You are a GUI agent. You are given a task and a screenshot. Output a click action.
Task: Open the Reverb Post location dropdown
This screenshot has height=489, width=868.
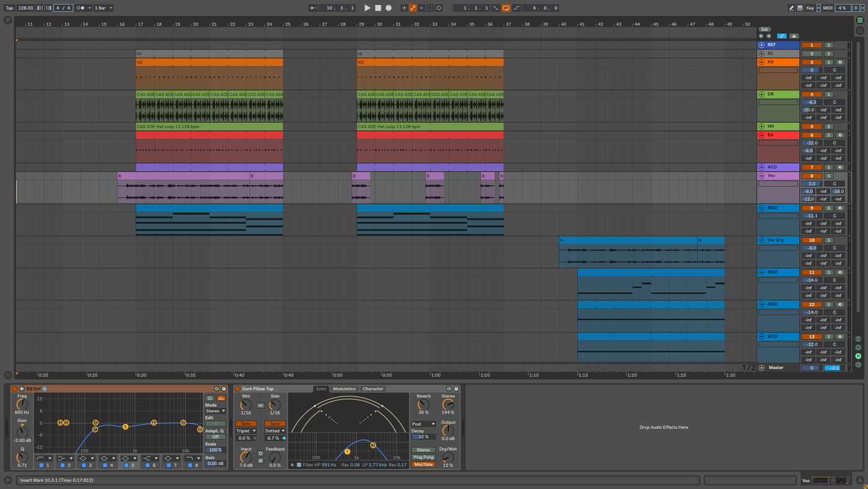click(x=423, y=424)
